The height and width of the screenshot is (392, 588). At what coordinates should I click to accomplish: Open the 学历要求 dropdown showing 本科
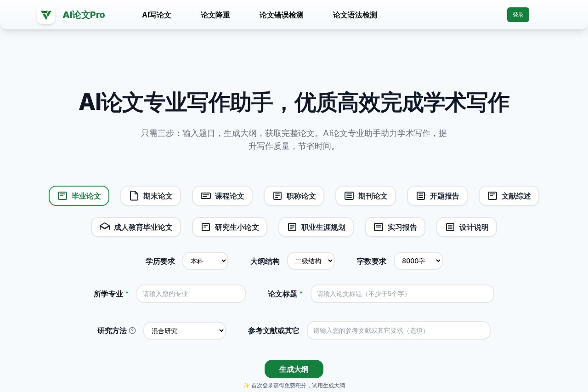click(x=205, y=261)
